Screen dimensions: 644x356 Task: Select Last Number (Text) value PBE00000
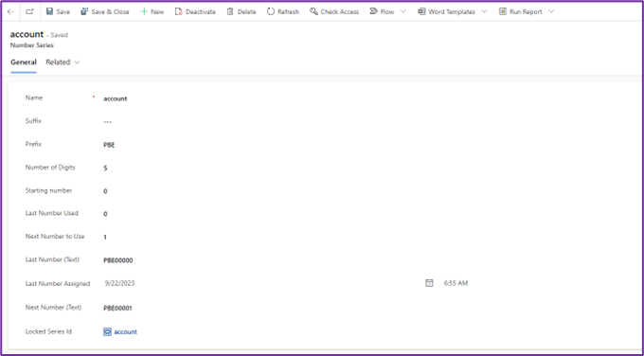coord(117,260)
